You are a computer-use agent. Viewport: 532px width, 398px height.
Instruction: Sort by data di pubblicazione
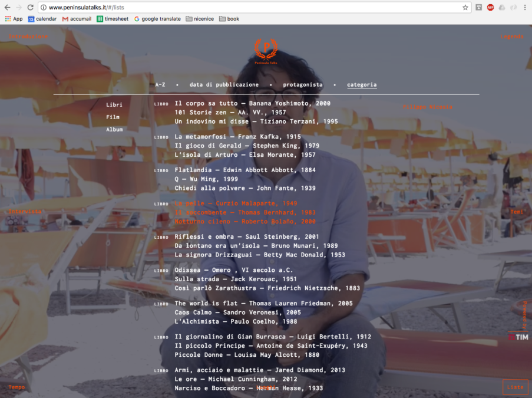click(224, 85)
